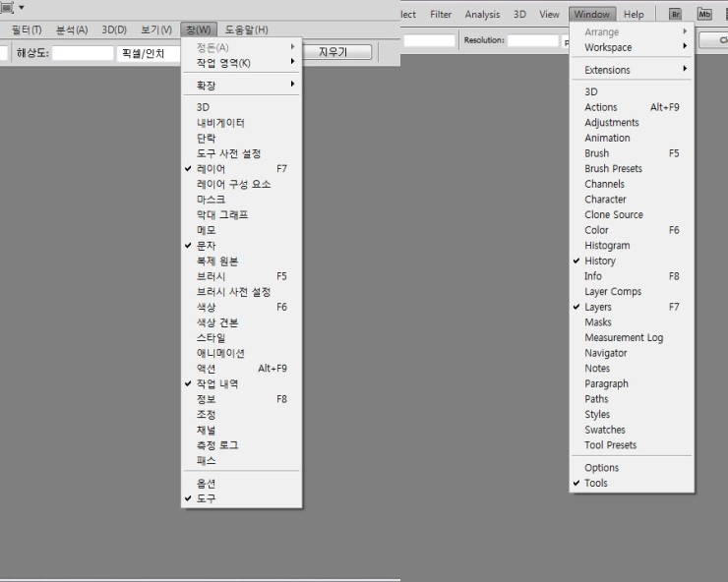Choose Brush Presets panel item

click(x=632, y=168)
